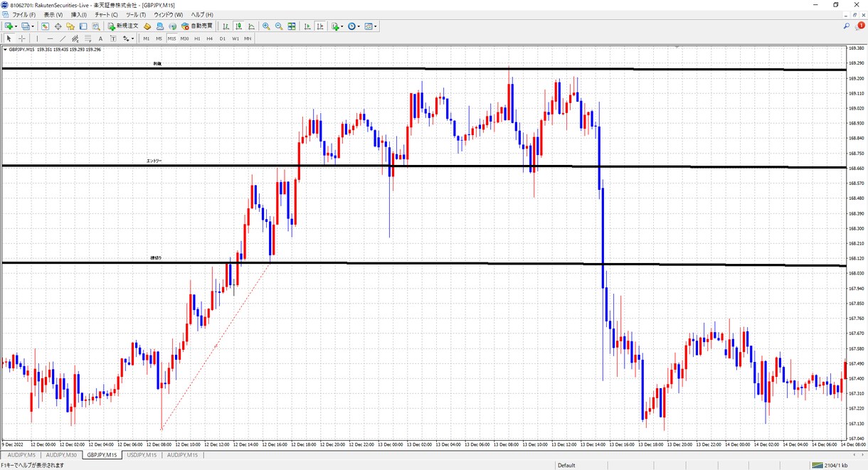Toggle the M15 timeframe button

click(x=171, y=38)
